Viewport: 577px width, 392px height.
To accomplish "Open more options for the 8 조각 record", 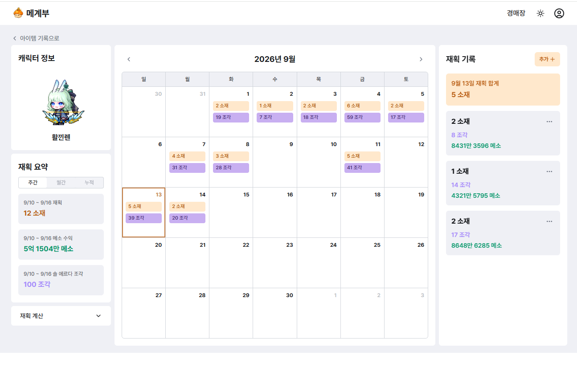I will (549, 122).
